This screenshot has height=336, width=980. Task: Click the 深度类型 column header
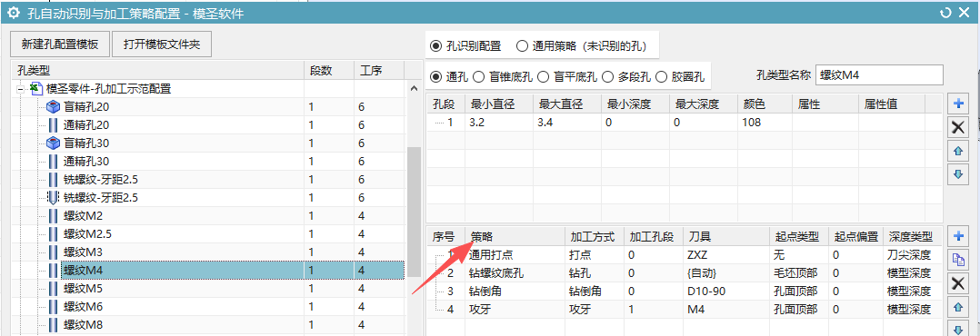pyautogui.click(x=912, y=237)
